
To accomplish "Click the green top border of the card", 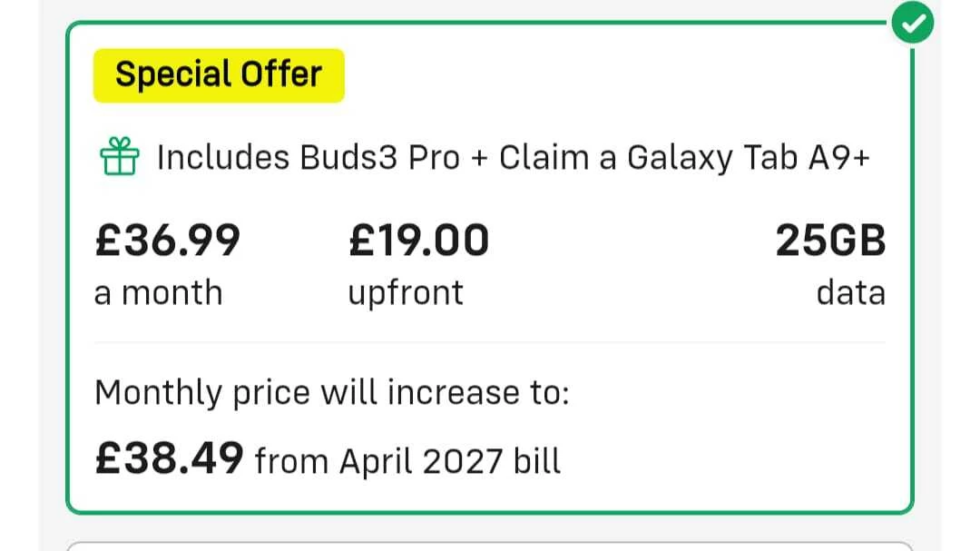I will (x=454, y=22).
